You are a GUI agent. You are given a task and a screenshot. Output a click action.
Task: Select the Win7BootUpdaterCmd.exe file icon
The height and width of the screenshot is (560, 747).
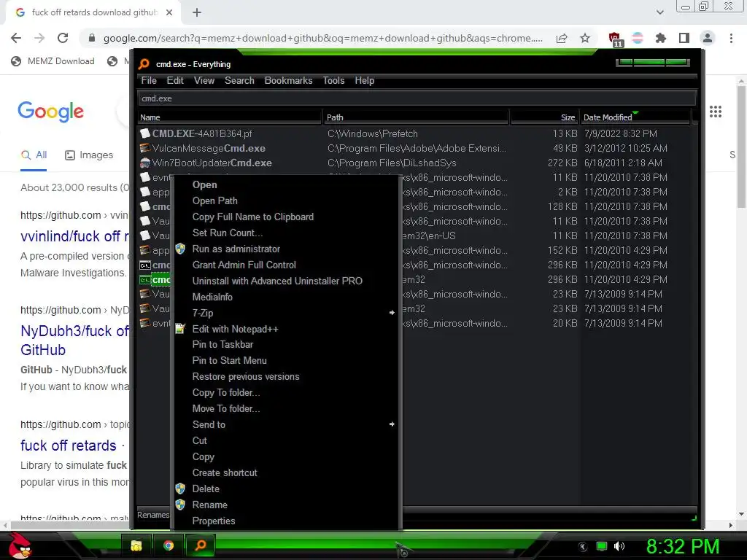pos(145,163)
